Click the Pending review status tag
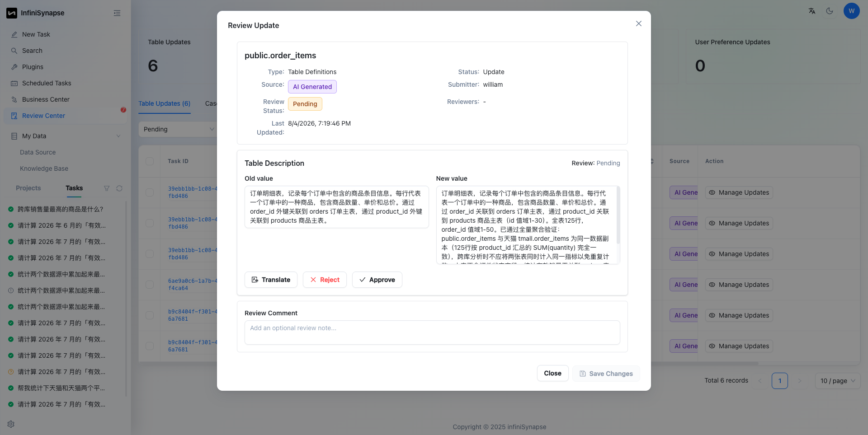The image size is (868, 435). (x=305, y=104)
